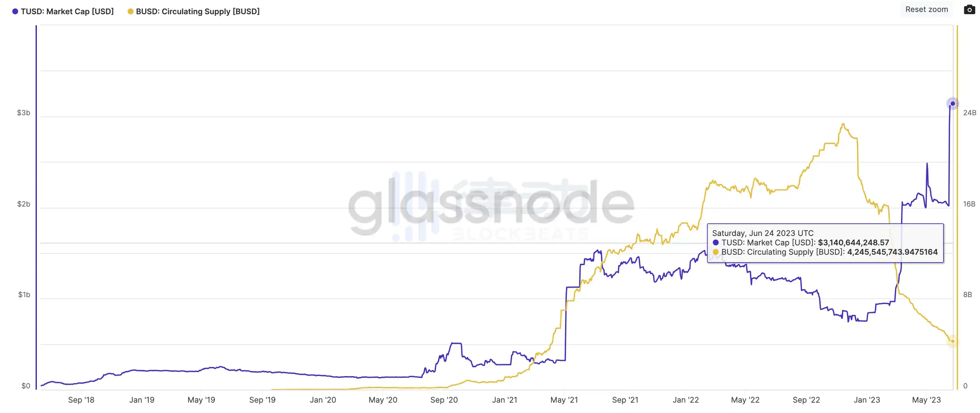Click the Jan '21 x-axis label
The height and width of the screenshot is (413, 980).
tap(505, 400)
